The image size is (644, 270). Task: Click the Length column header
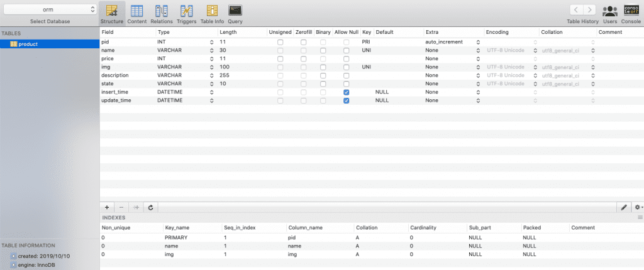(242, 32)
